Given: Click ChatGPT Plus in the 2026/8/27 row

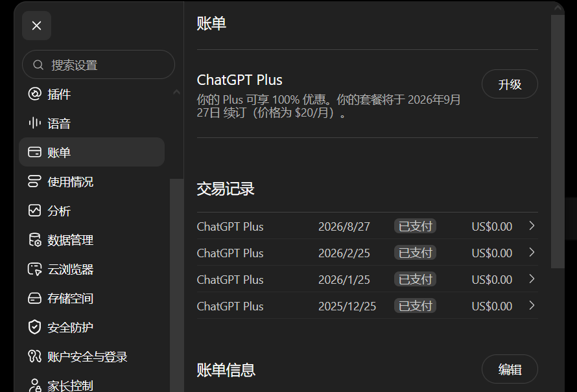Looking at the screenshot, I should (x=230, y=227).
